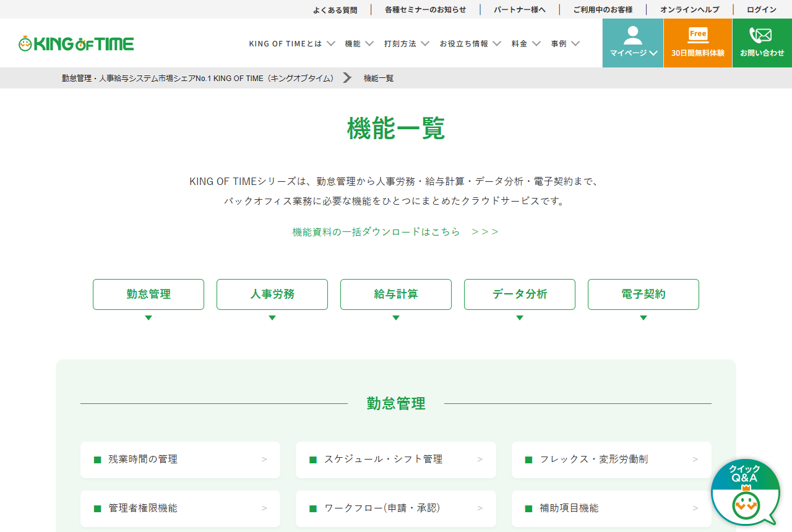This screenshot has height=532, width=792.
Task: Open the 打刻方法 menu item
Action: [x=400, y=44]
